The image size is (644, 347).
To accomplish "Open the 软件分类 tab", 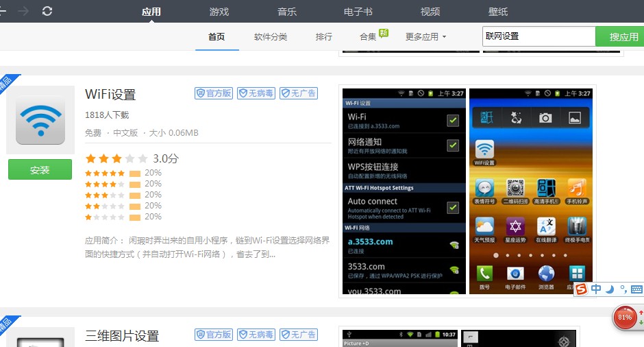I will click(x=271, y=37).
